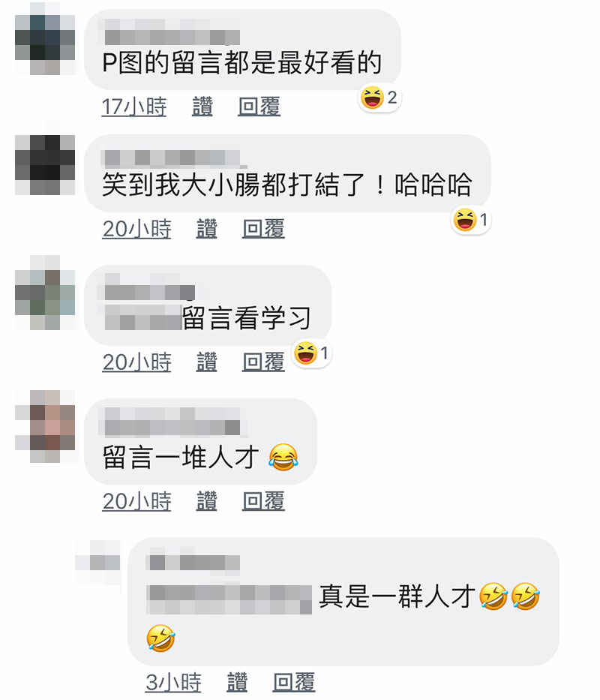
Task: Open the 3小時 timestamp link
Action: pos(173,683)
